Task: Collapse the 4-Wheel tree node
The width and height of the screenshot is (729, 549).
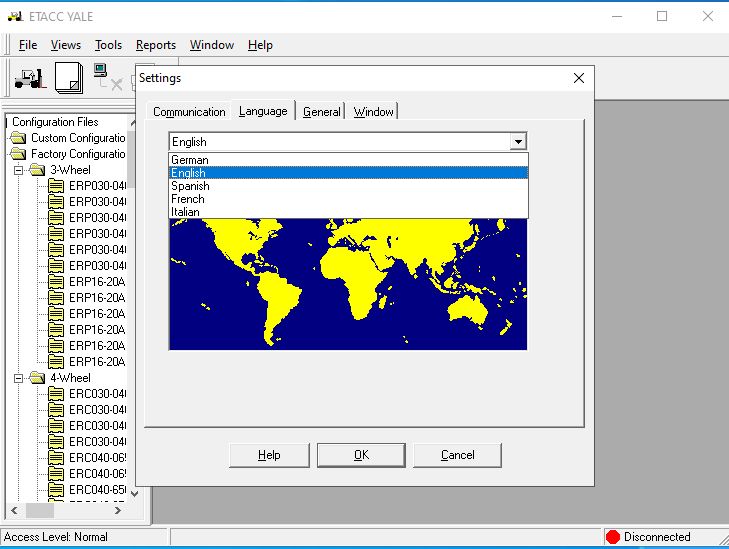Action: click(18, 378)
